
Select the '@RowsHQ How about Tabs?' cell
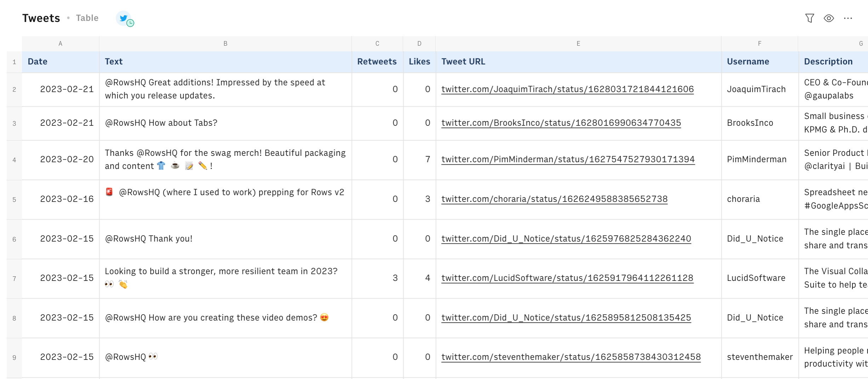tap(225, 123)
